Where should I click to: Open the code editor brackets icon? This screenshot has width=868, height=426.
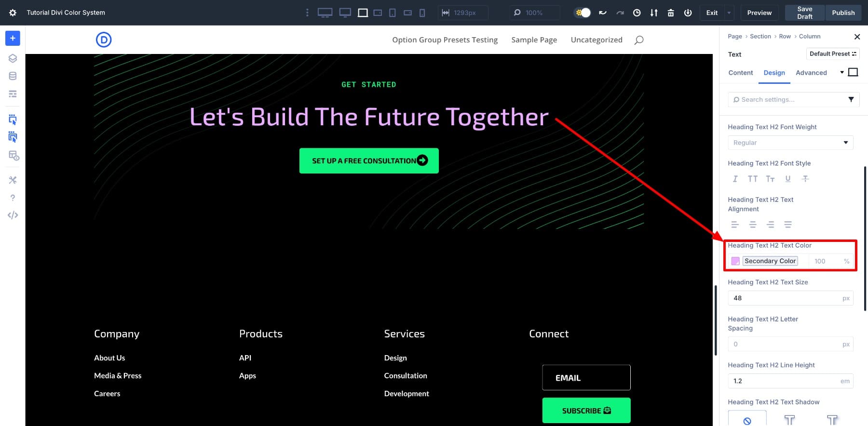pyautogui.click(x=13, y=215)
